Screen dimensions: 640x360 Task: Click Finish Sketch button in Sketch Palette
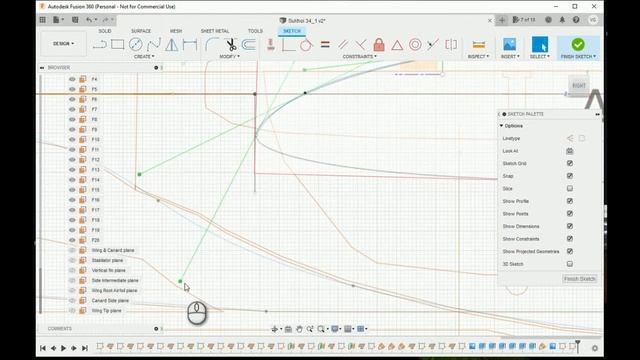tap(580, 279)
